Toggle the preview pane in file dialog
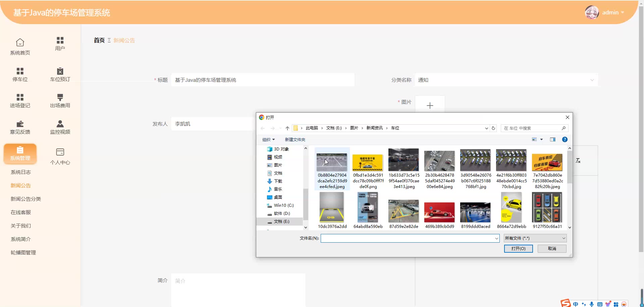 coord(553,140)
